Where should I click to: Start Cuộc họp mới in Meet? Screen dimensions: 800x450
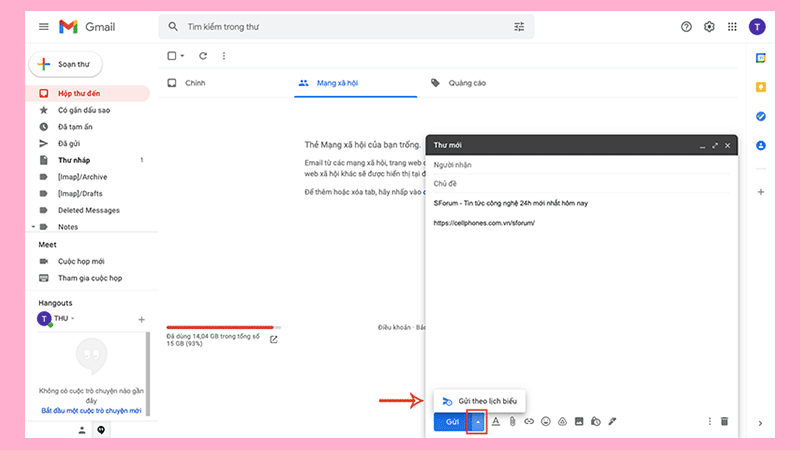pyautogui.click(x=81, y=261)
